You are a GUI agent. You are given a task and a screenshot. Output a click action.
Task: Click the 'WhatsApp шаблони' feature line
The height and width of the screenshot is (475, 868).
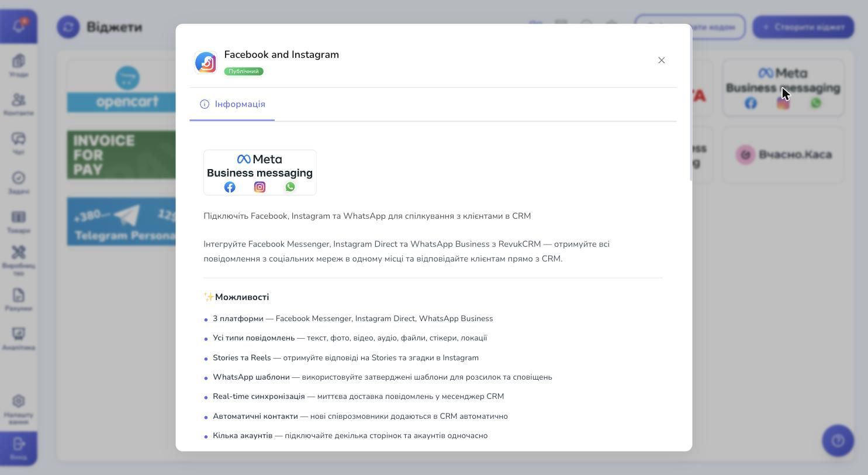[x=382, y=377]
